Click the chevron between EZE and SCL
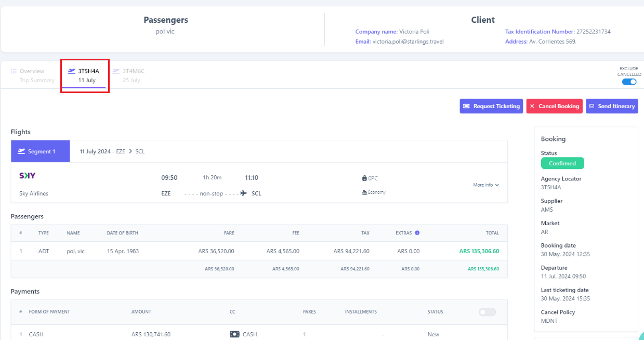The image size is (644, 340). tap(130, 151)
